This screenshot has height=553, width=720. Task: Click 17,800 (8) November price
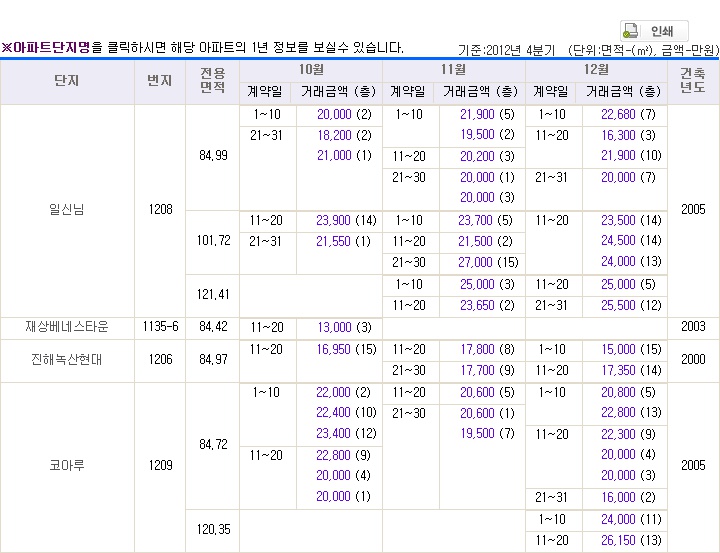487,350
